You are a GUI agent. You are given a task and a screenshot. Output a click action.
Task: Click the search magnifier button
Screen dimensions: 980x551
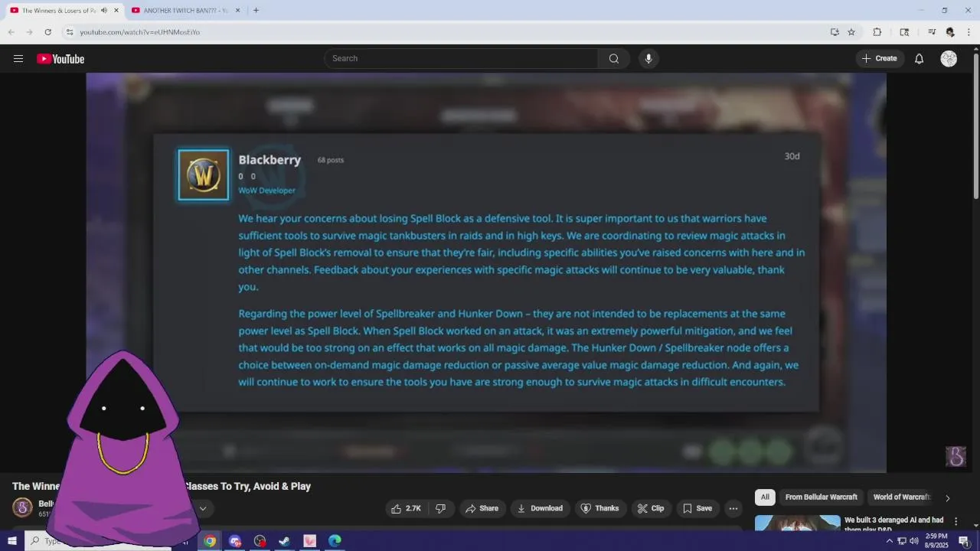coord(614,59)
